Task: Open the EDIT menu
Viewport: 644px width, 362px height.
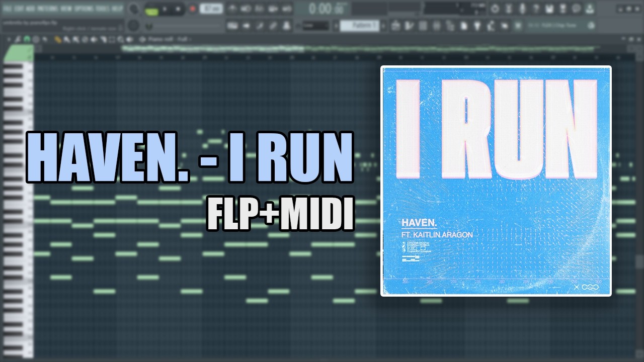Action: pos(19,9)
